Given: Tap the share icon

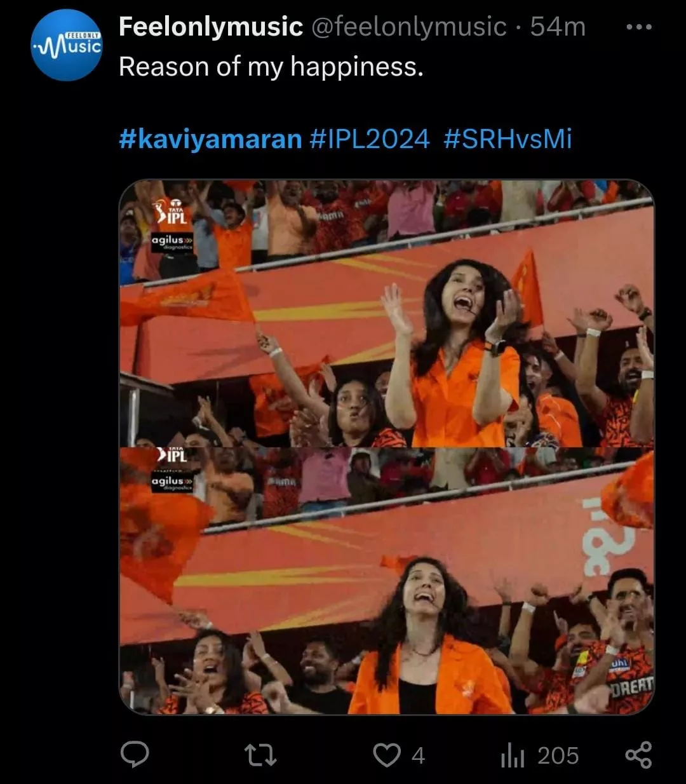Looking at the screenshot, I should pos(638,755).
